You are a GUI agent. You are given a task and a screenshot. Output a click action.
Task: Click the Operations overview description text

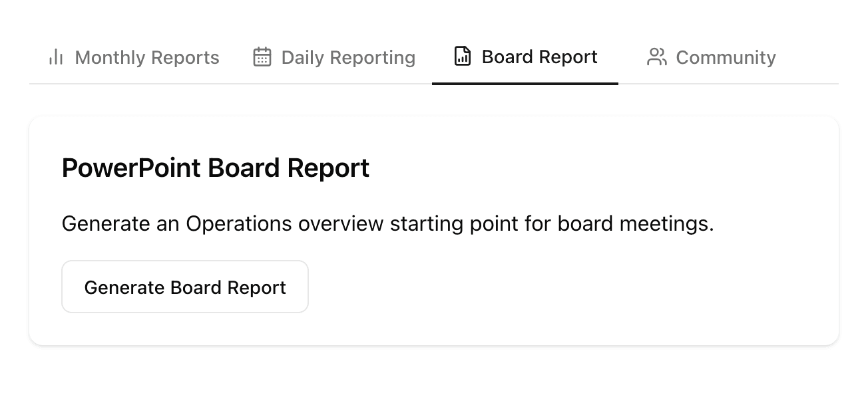[x=387, y=223]
